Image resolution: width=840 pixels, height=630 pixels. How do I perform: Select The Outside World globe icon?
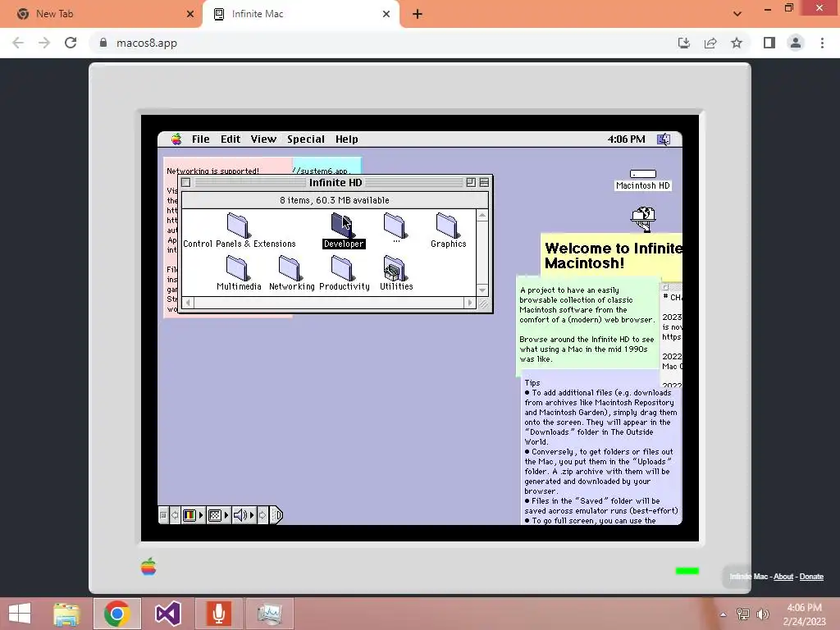click(643, 219)
